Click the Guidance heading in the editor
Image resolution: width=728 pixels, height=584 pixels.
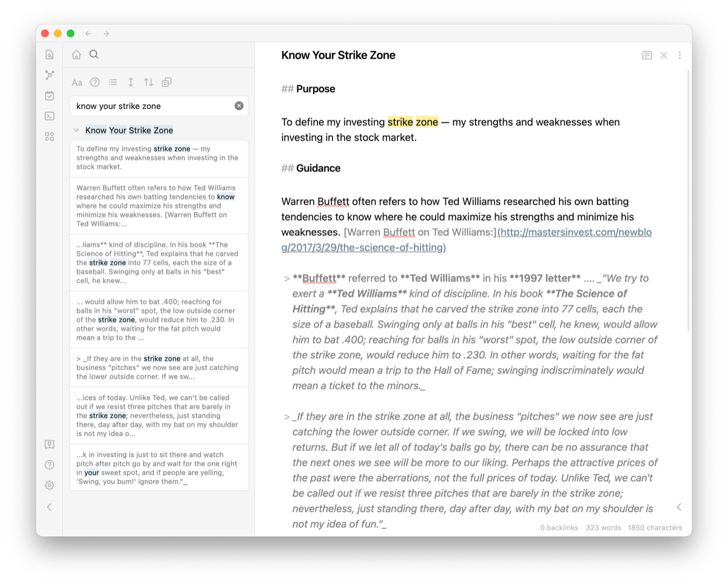click(318, 168)
